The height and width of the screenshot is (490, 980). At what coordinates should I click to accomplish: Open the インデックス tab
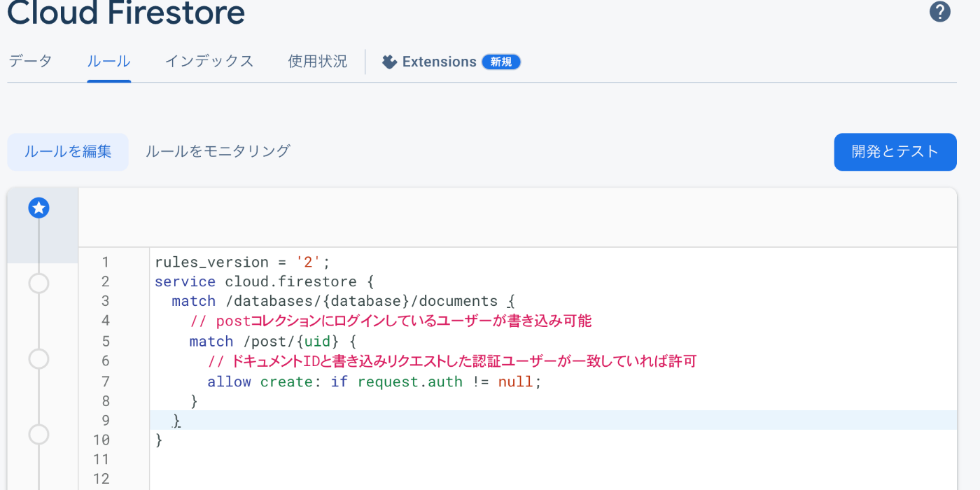click(209, 61)
